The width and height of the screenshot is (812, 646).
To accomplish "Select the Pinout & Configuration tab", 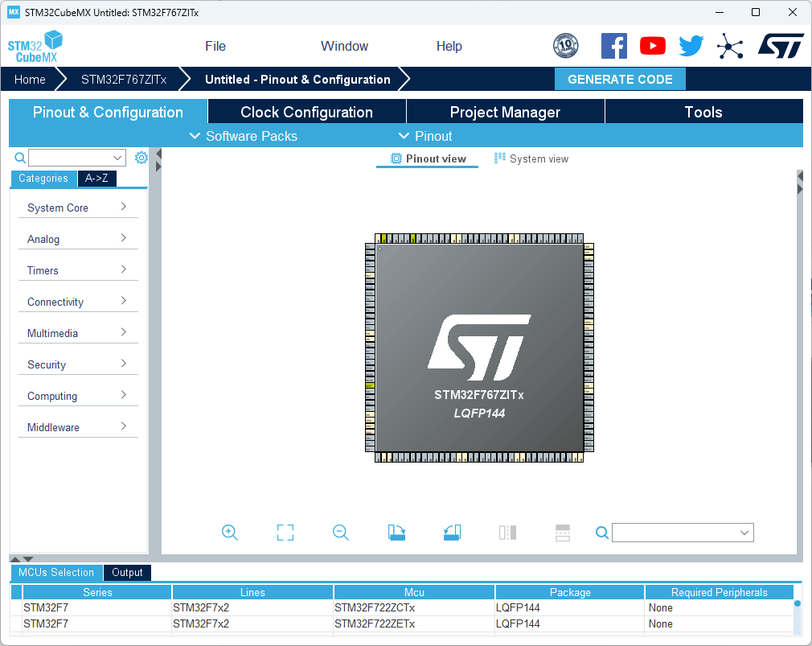I will [x=108, y=112].
